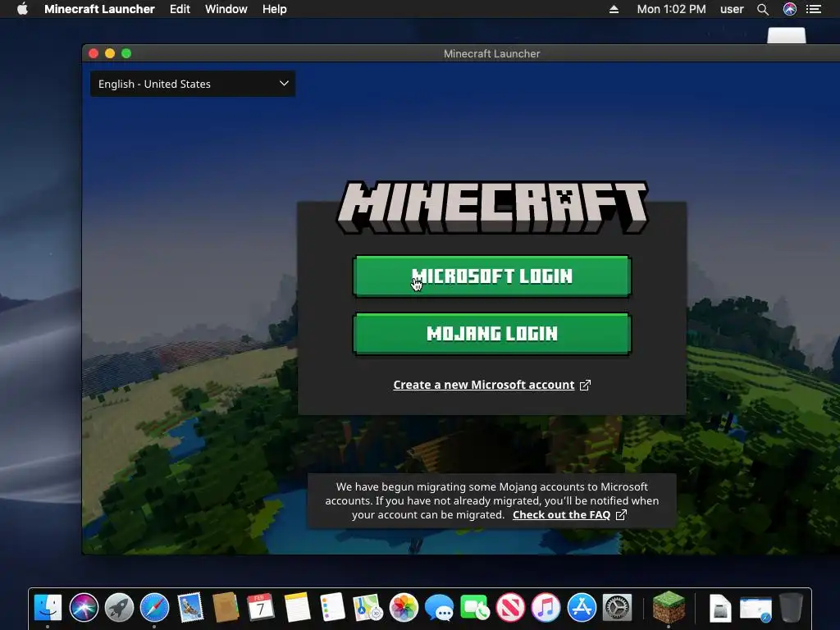Launch Siri from the dock
This screenshot has height=630, width=840.
click(x=84, y=608)
